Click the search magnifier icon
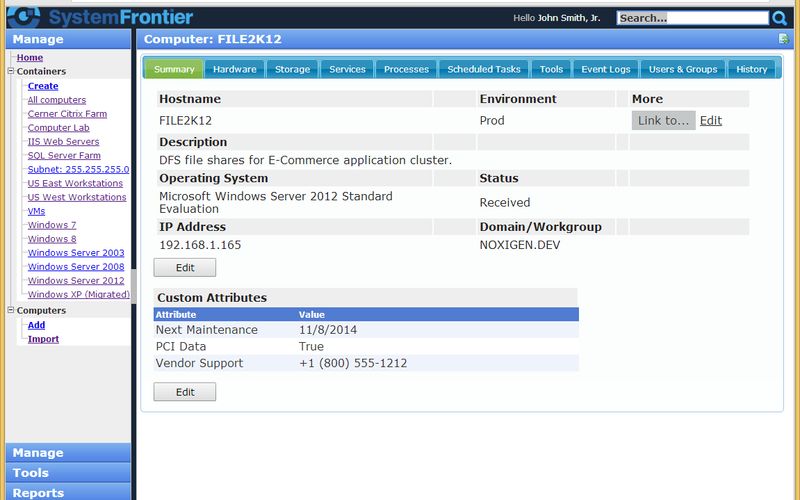Screen dimensions: 800x500 coord(779,18)
